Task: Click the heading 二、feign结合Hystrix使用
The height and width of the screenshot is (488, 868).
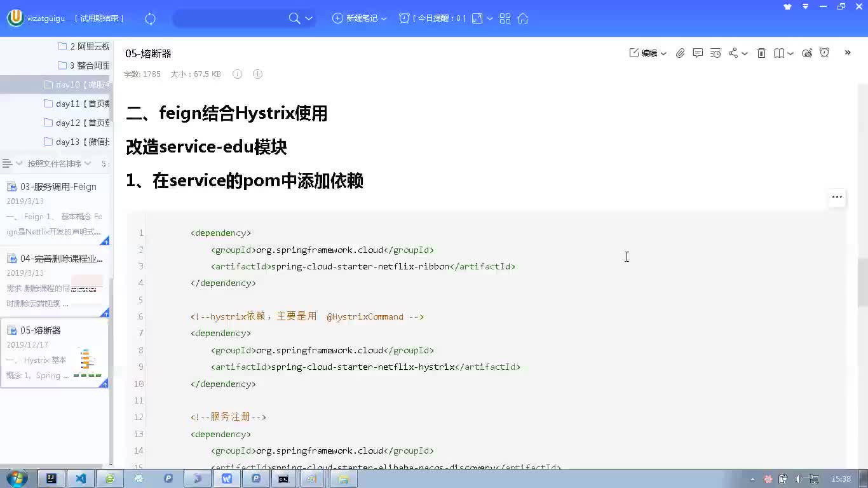Action: (227, 114)
